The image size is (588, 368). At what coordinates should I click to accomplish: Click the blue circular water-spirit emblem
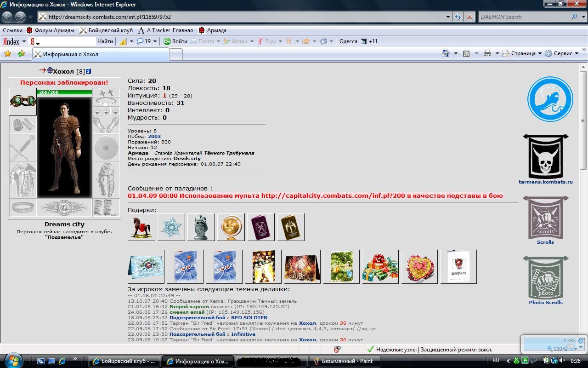click(550, 99)
